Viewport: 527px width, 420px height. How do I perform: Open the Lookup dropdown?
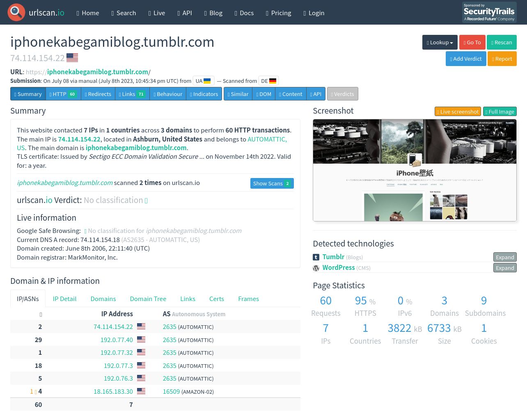tap(440, 42)
